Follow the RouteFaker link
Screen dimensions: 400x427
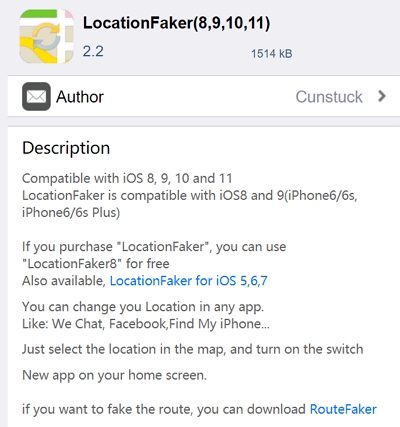(343, 409)
